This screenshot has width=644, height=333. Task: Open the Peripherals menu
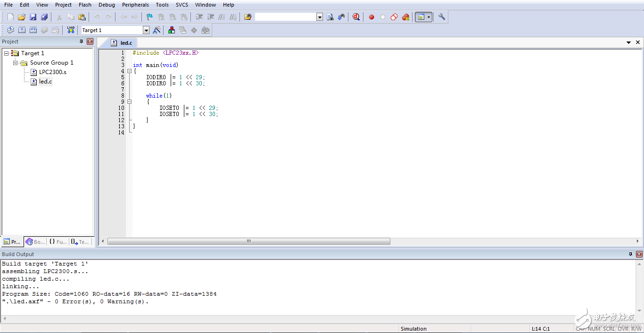point(135,5)
